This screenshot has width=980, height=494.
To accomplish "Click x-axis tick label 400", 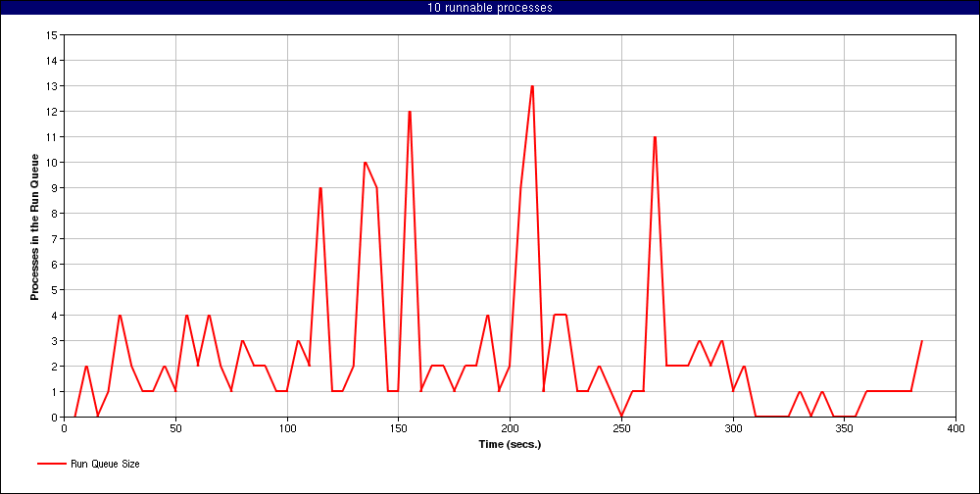I will tap(955, 429).
